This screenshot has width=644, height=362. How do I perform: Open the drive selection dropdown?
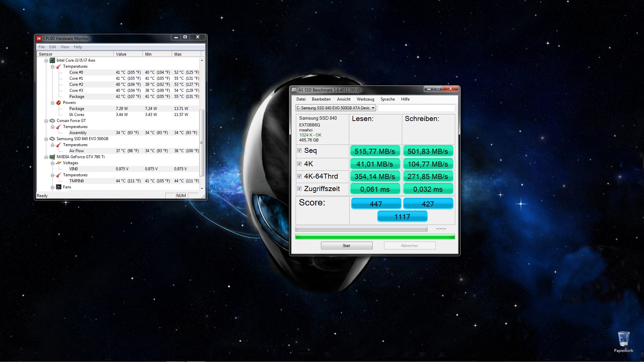[x=373, y=108]
